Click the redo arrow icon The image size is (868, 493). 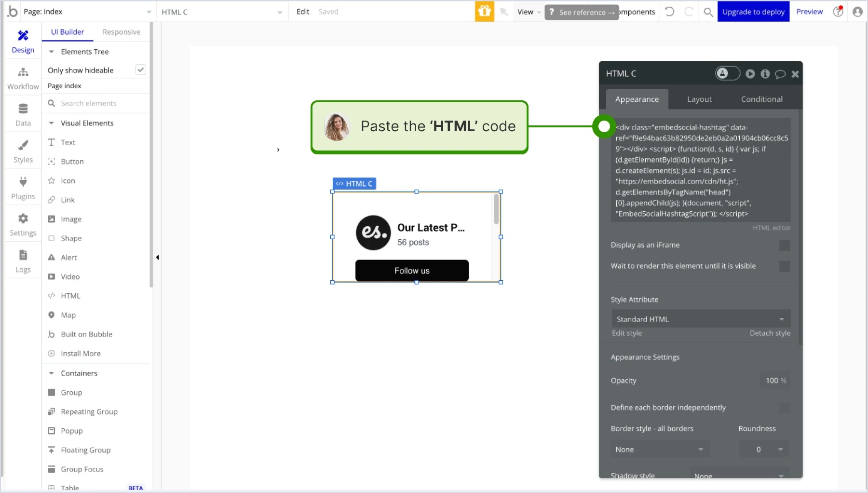689,12
